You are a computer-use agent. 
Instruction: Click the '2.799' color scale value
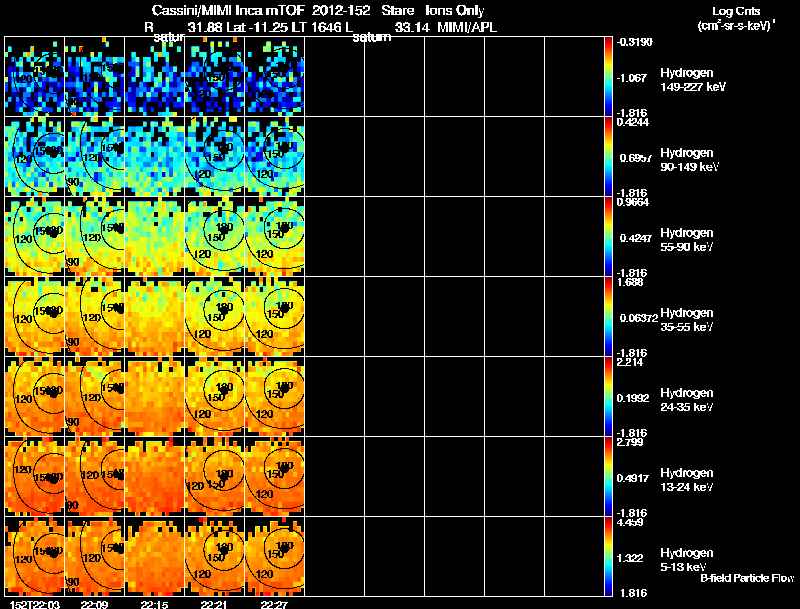pos(630,442)
